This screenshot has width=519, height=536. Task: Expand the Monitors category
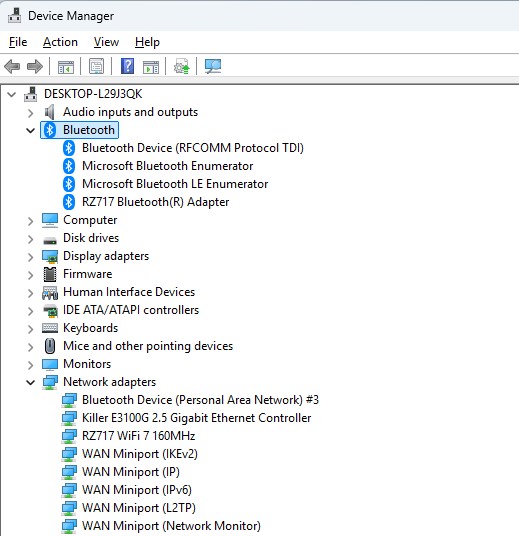(31, 365)
